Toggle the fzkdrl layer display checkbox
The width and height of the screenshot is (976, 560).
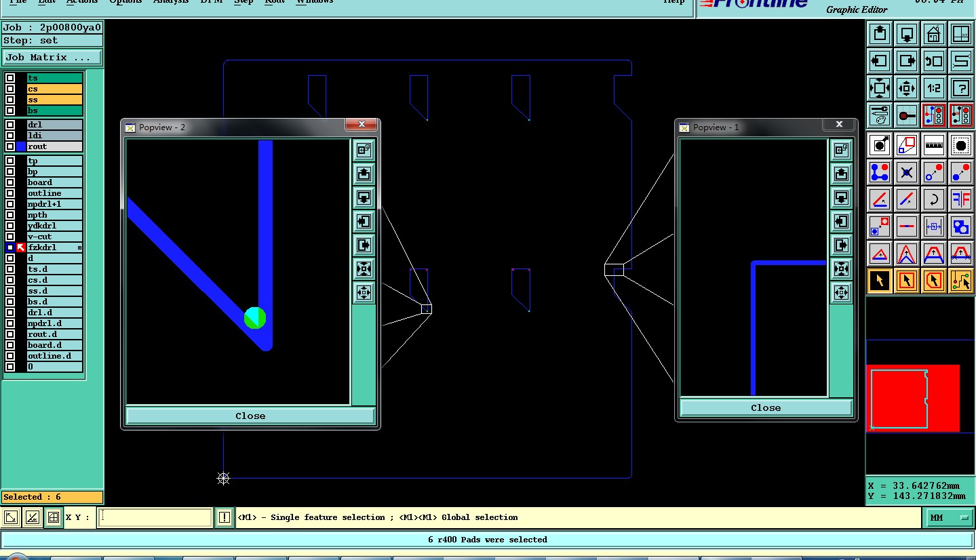[x=10, y=247]
